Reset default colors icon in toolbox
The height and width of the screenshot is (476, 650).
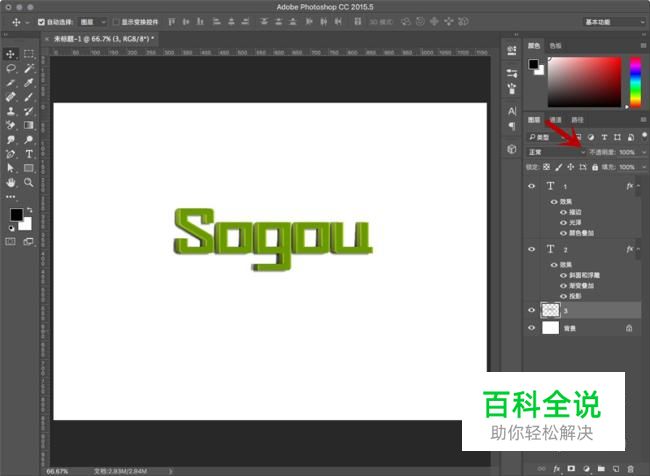click(x=12, y=228)
